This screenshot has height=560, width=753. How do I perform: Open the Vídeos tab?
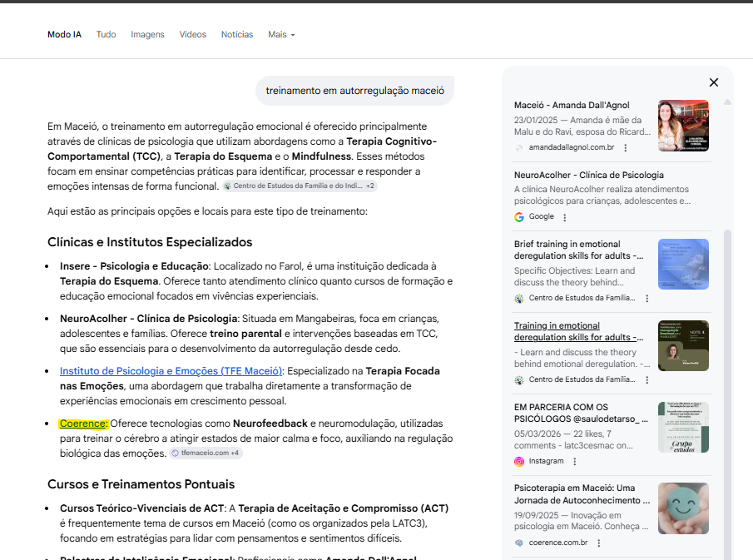coord(192,35)
